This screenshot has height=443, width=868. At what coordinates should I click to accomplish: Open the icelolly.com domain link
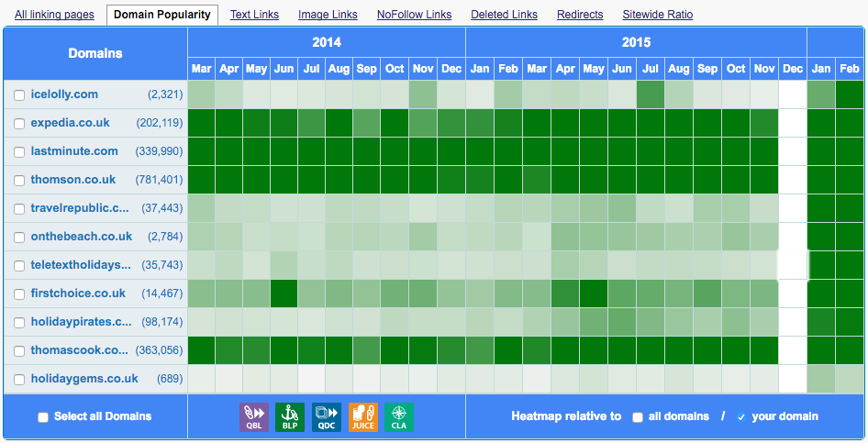point(64,94)
